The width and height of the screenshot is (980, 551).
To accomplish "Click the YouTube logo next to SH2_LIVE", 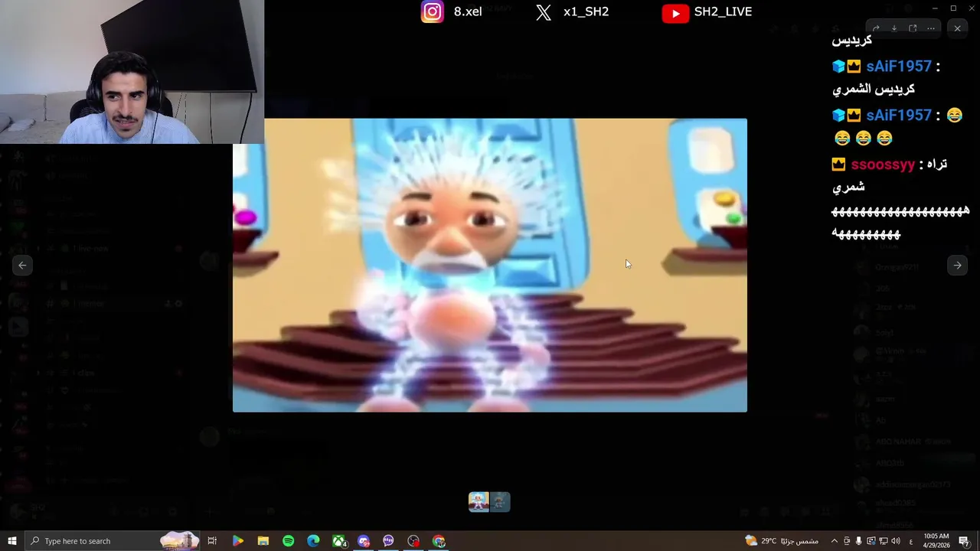I will 675,13.
